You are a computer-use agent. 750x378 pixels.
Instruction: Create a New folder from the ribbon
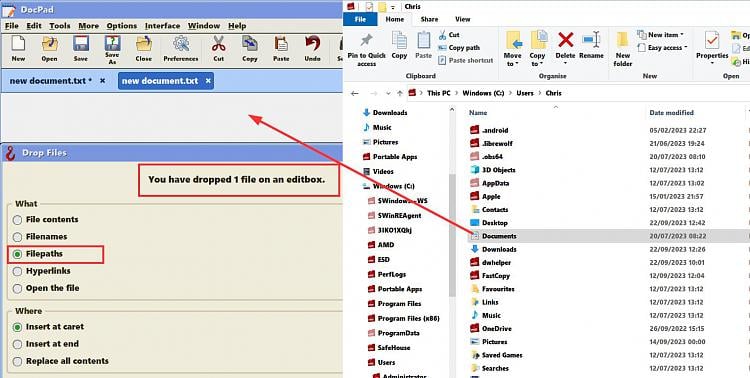click(623, 49)
